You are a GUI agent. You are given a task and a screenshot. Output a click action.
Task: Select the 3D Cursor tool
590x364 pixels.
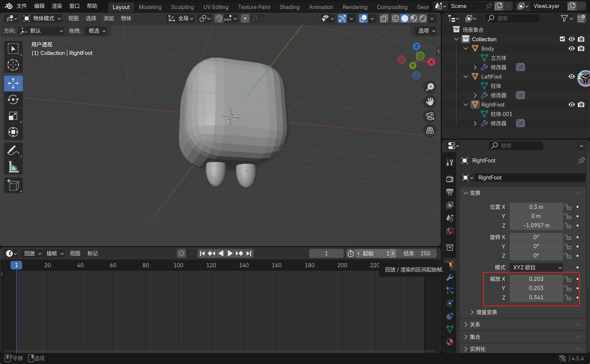(x=13, y=65)
